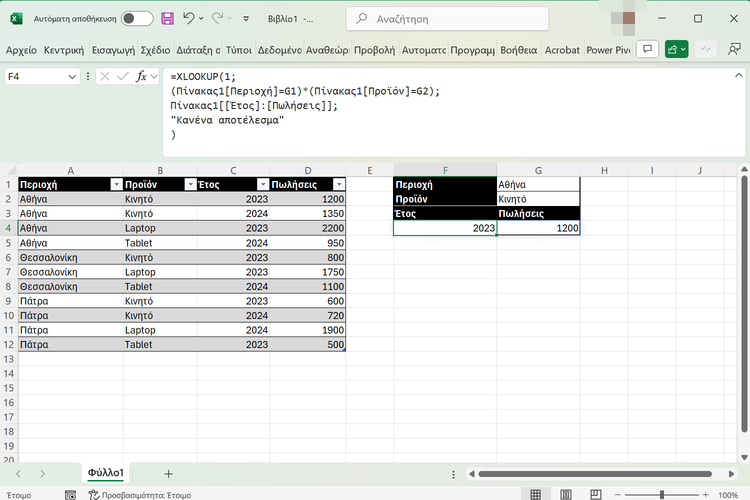This screenshot has width=750, height=500.
Task: Open the Name Box dropdown arrow
Action: (72, 77)
